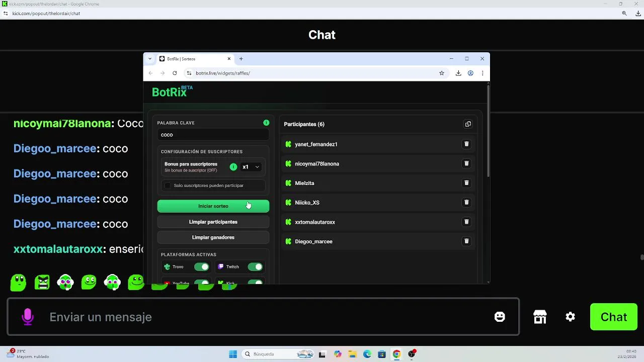Bookmark this BotRix page star

(442, 73)
